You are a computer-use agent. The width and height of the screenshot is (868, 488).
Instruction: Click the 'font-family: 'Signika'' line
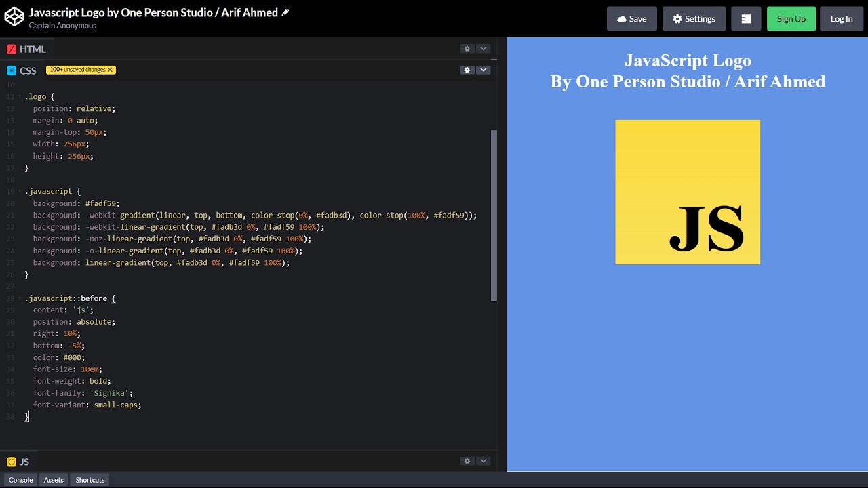point(83,393)
